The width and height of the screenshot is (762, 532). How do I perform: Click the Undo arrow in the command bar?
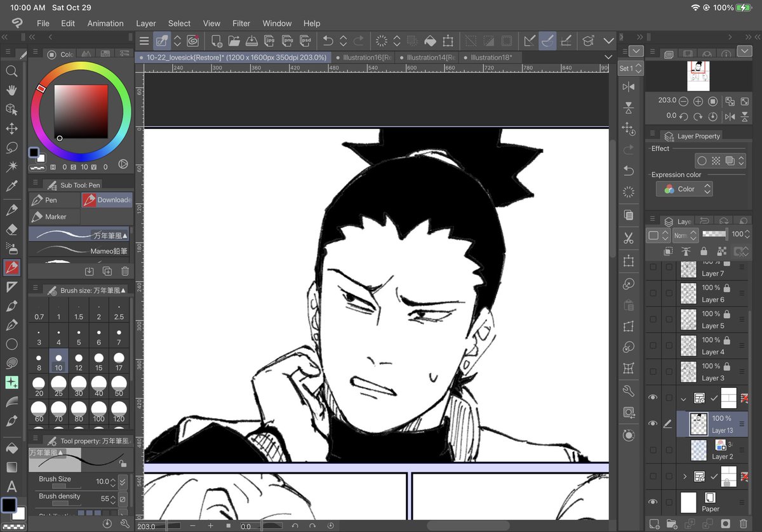(328, 41)
